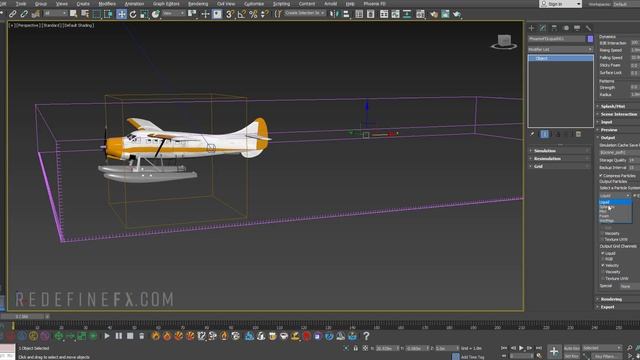Screen dimensions: 640x360
Task: Open the Modifier List dropdown
Action: click(560, 49)
